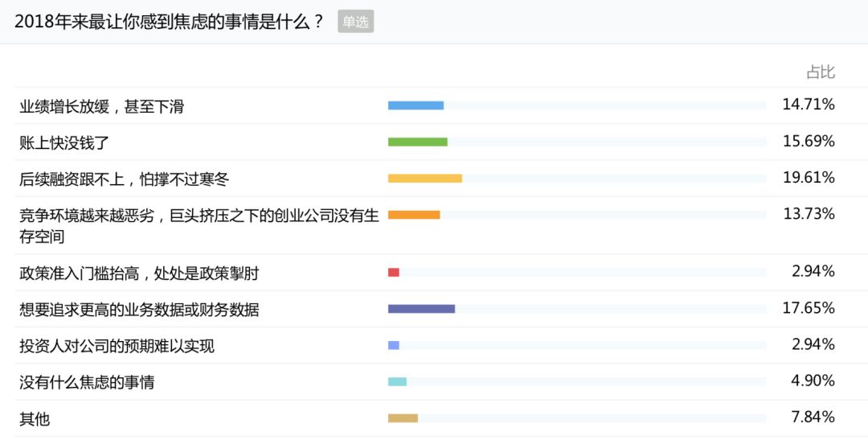Click the purple bar for 17.65%
This screenshot has height=440, width=868.
[421, 309]
